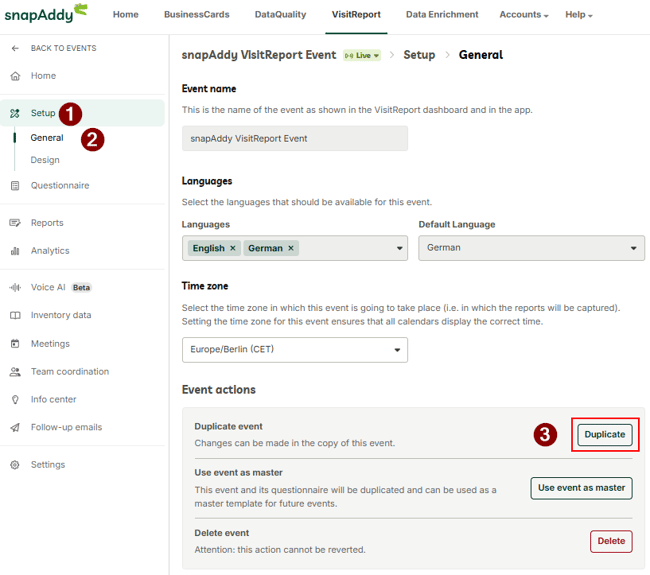The width and height of the screenshot is (650, 575).
Task: Switch to the BusinessCards tab
Action: point(196,15)
